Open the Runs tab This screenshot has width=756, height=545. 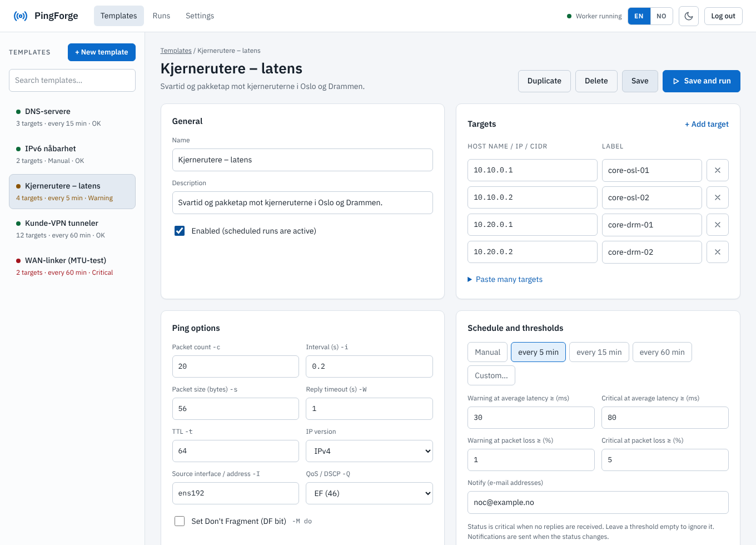161,16
